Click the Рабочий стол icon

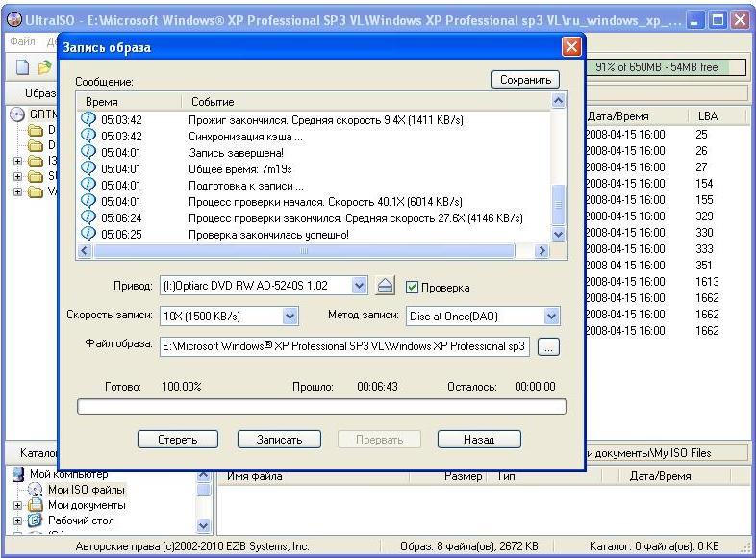35,520
